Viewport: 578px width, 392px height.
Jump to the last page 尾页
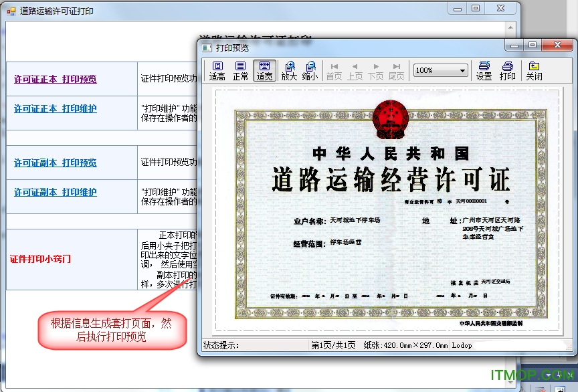[397, 70]
